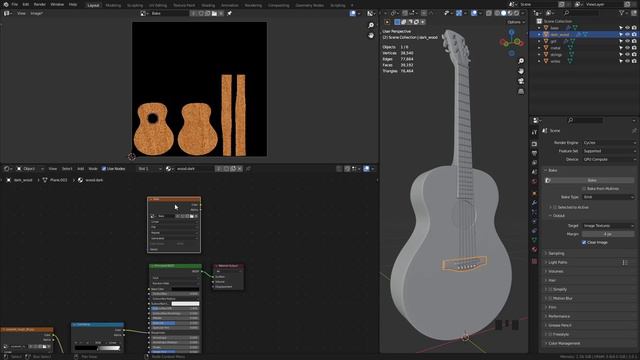
Task: Open the Render Engine Cycles dropdown
Action: click(x=609, y=143)
